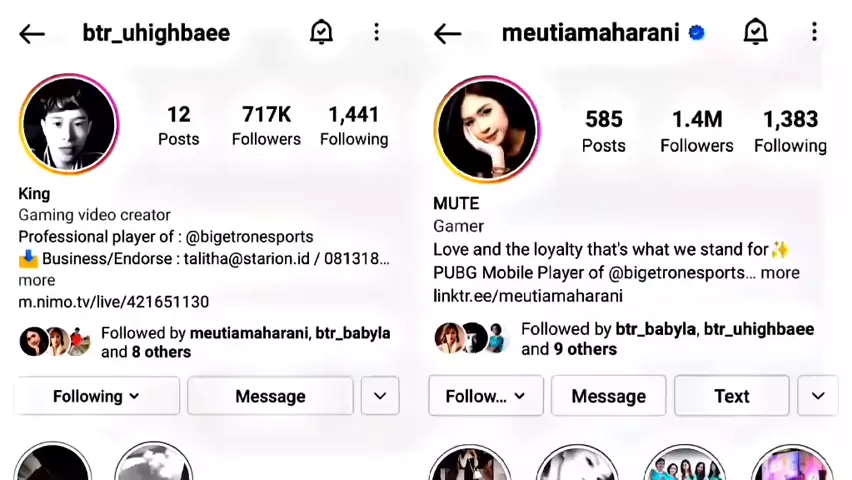
Task: Open Following dropdown for btr_uhighbaee
Action: (97, 396)
